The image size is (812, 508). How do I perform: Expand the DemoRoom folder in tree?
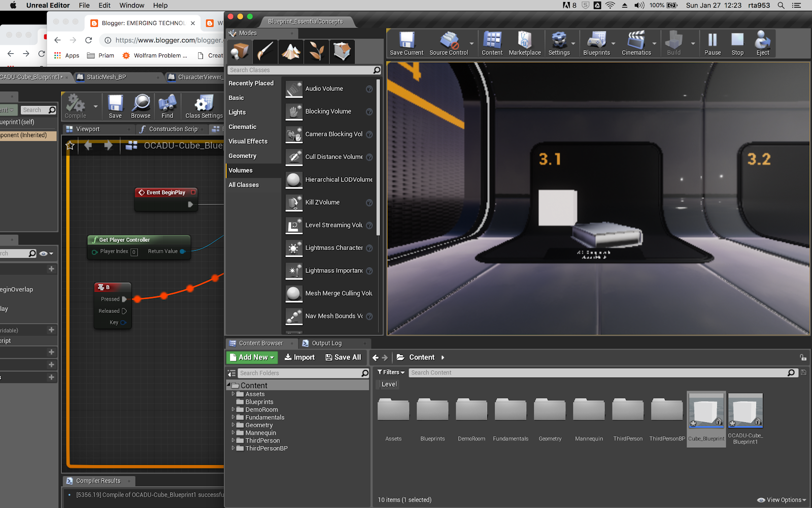click(233, 409)
